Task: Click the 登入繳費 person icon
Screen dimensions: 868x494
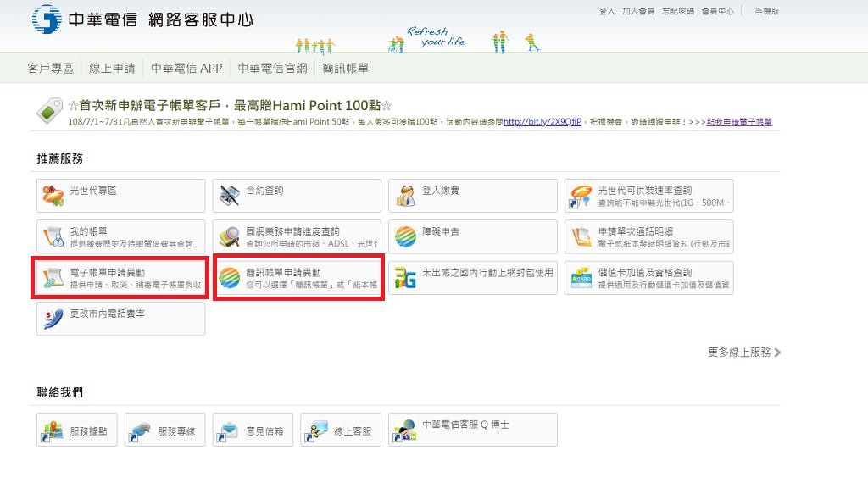Action: click(406, 196)
